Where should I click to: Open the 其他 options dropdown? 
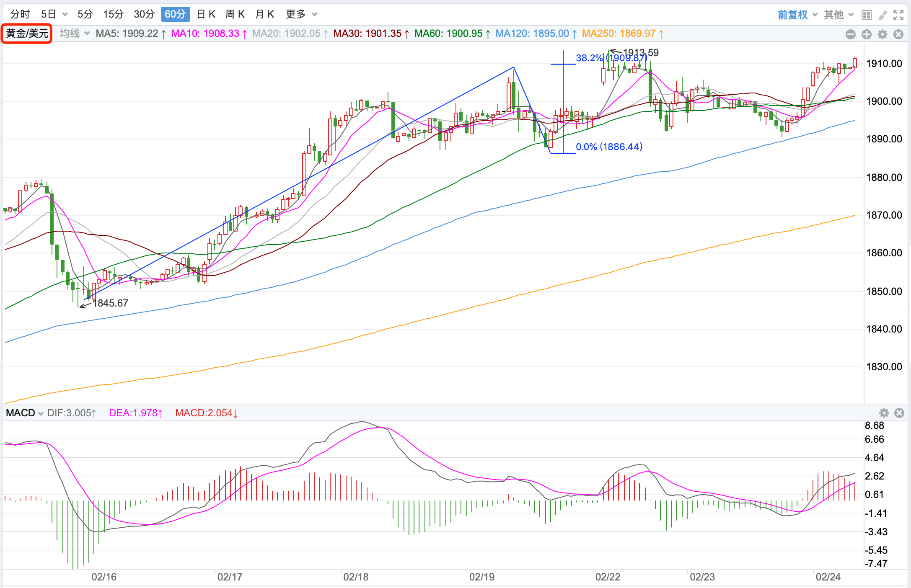coord(839,15)
